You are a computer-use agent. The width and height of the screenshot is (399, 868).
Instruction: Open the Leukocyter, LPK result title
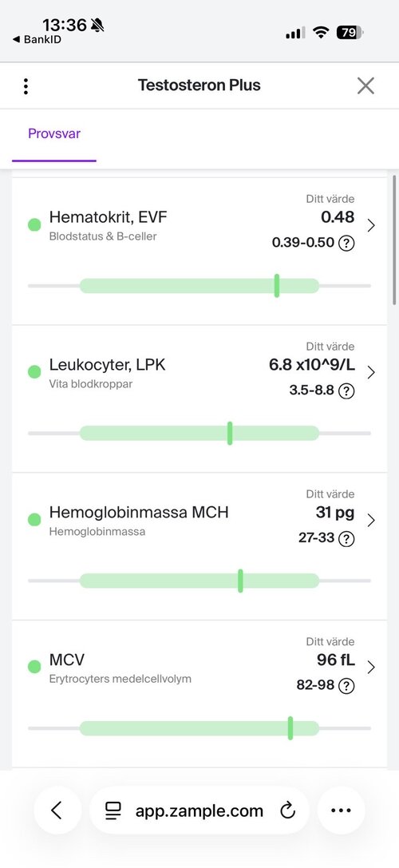coord(108,365)
